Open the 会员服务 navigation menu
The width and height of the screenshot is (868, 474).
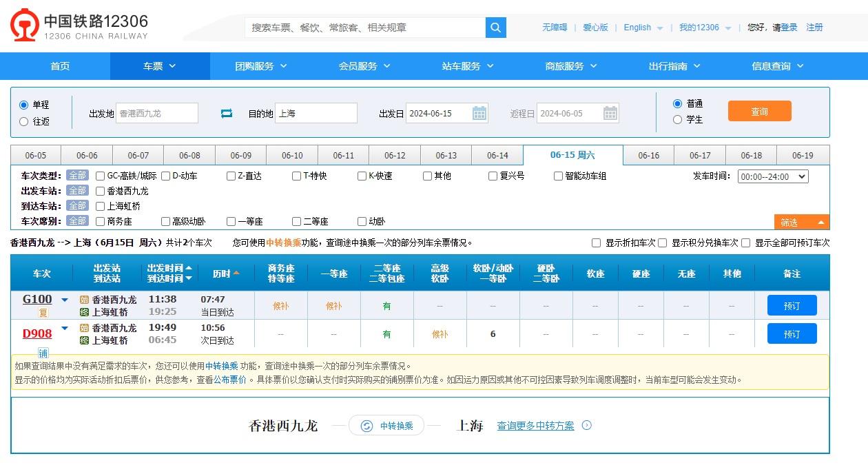click(365, 66)
